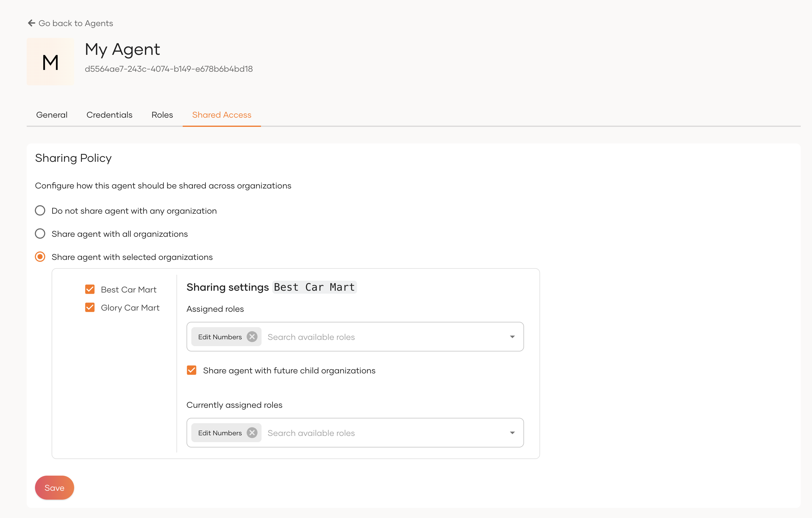
Task: Remove Edit Numbers from Assigned roles
Action: [252, 337]
